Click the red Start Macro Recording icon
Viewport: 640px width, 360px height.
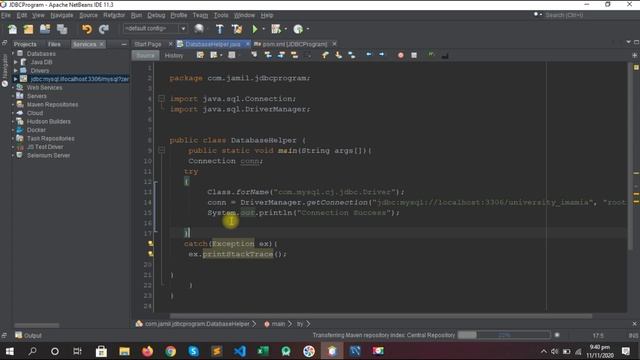[x=401, y=55]
